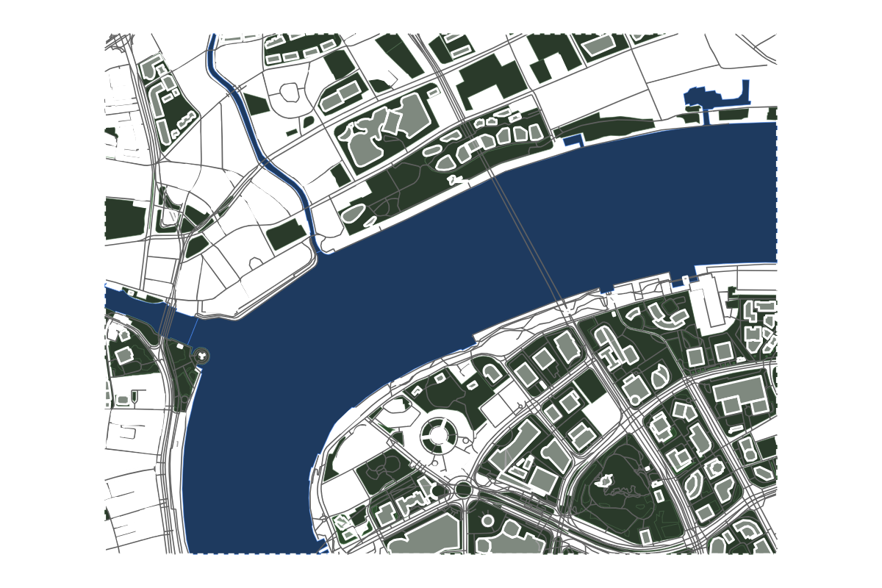
Task: Click the large concentric circular building on the map
Action: [439, 436]
